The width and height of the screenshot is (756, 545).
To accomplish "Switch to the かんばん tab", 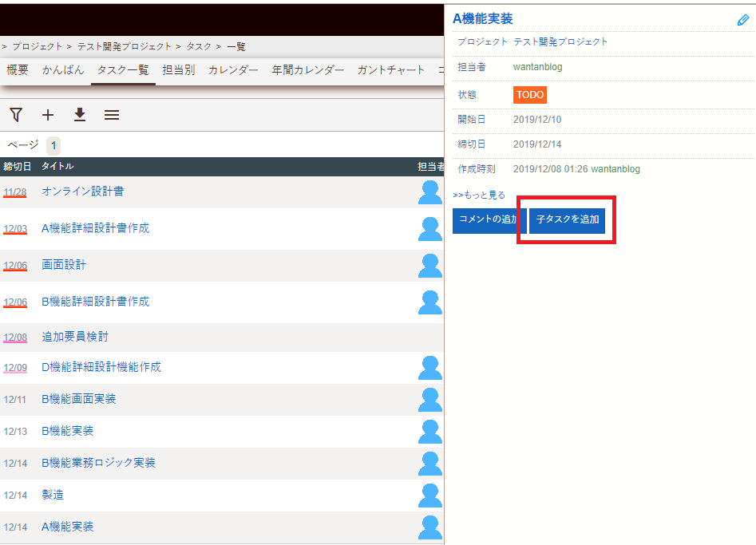I will [x=63, y=70].
